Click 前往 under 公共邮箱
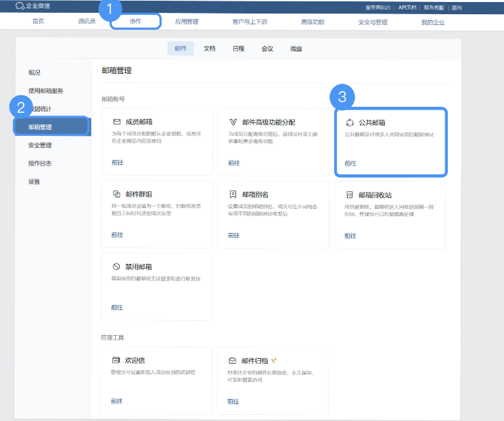Screen dimensions: 504x421 tap(350, 163)
